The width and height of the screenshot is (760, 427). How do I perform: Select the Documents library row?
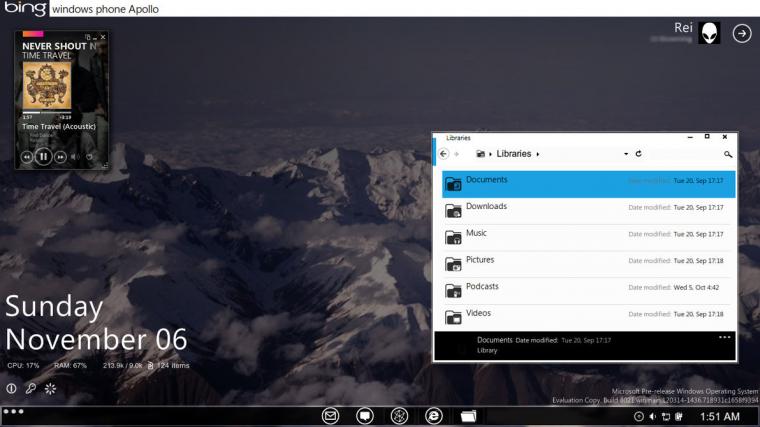tap(588, 184)
